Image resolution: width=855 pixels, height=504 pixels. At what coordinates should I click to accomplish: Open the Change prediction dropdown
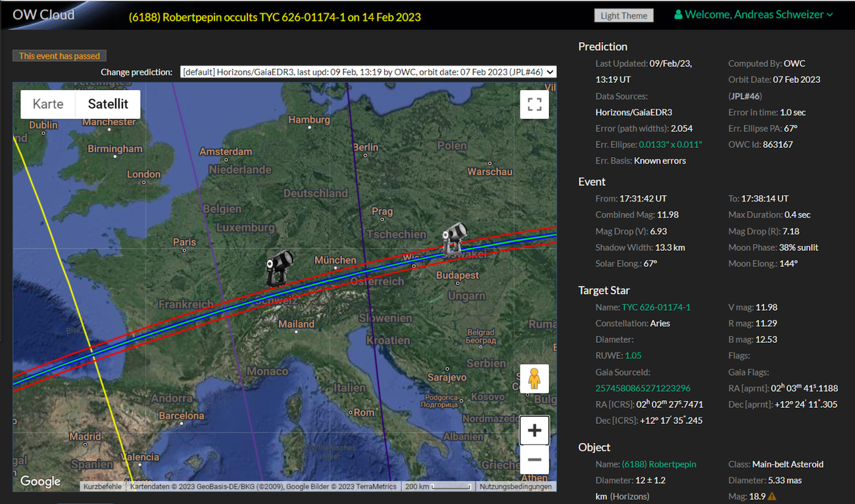pyautogui.click(x=368, y=72)
